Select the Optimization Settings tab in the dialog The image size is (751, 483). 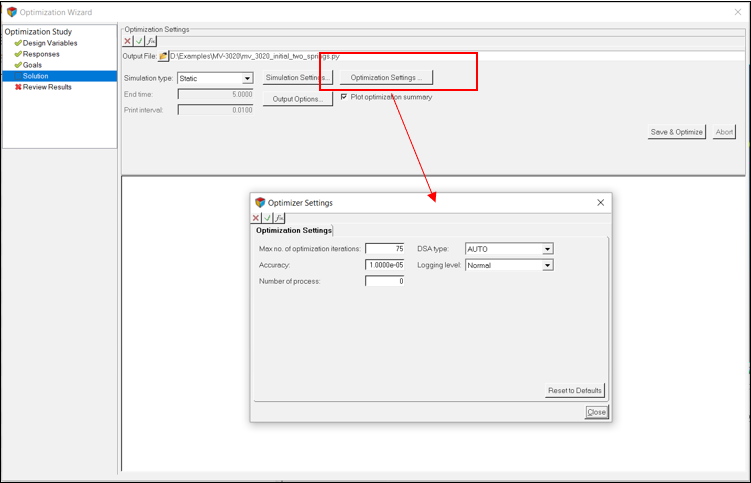pyautogui.click(x=294, y=230)
